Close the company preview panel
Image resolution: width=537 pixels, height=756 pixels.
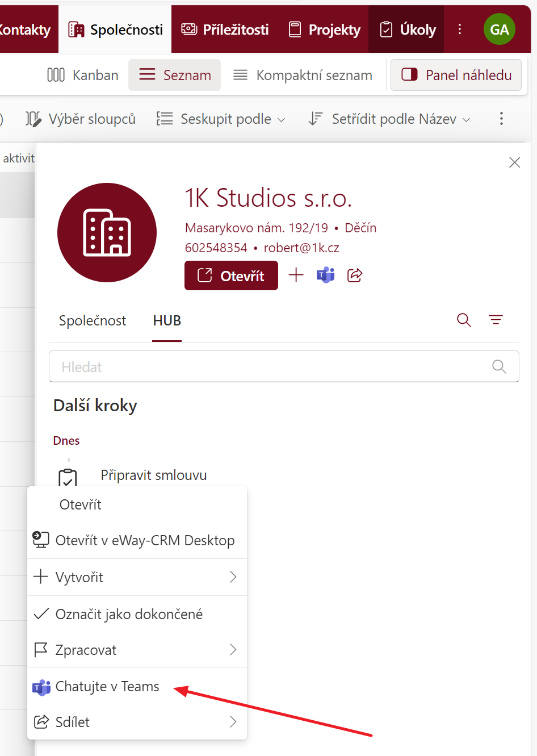tap(515, 162)
